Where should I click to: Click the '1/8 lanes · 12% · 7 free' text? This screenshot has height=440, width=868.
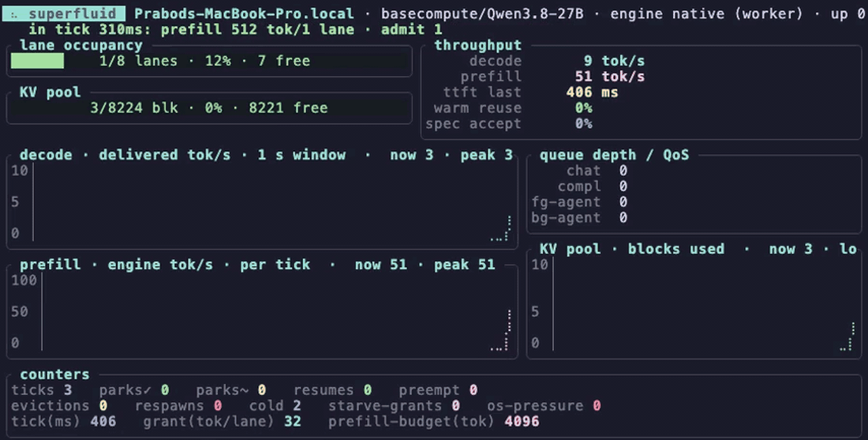coord(205,61)
